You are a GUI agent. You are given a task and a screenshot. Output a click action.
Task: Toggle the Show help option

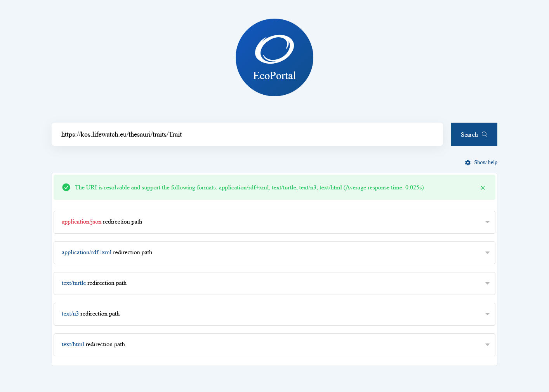[x=485, y=163]
